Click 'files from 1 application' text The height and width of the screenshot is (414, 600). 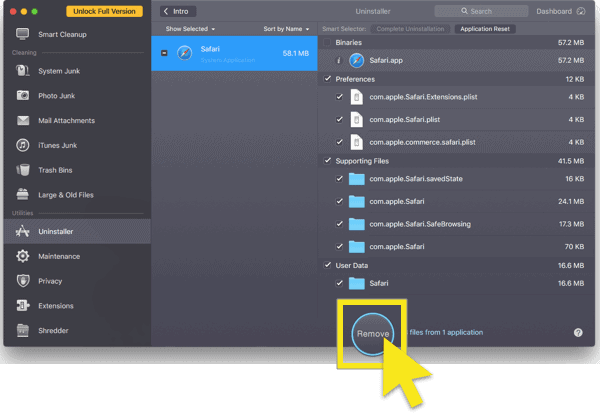pos(446,333)
